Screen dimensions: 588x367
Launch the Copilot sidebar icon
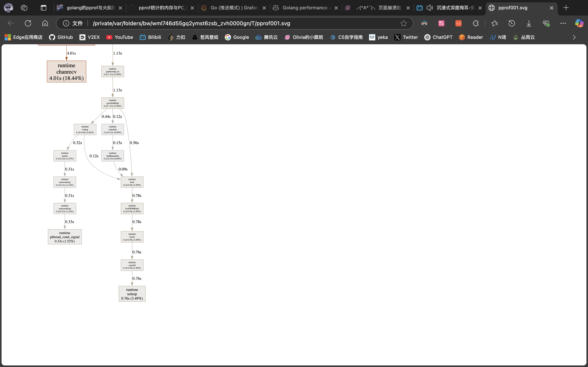[x=579, y=23]
